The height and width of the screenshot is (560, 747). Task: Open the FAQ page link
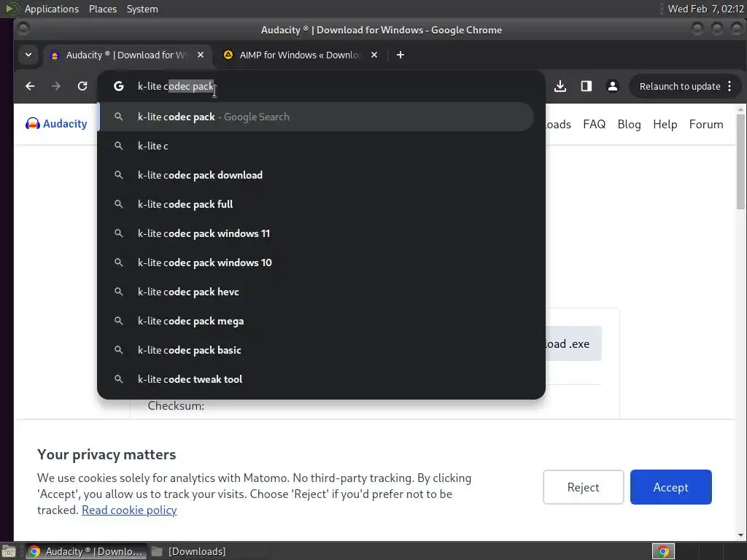click(594, 124)
